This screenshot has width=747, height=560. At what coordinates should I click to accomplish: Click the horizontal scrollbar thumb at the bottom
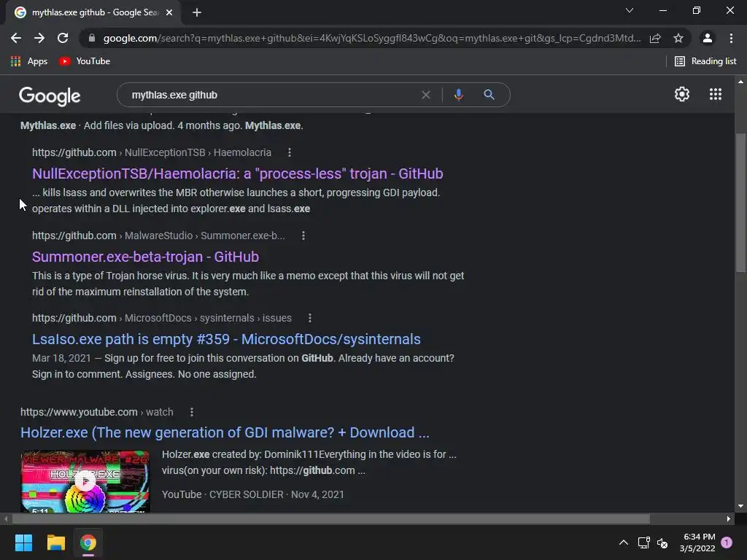[x=331, y=518]
